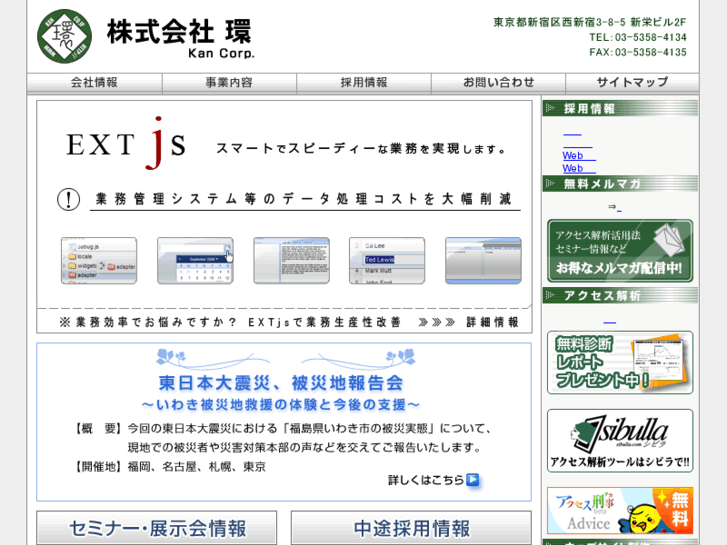Click the アクセス解析 sidebar section header
Screen dimensions: 727x545
(620, 295)
